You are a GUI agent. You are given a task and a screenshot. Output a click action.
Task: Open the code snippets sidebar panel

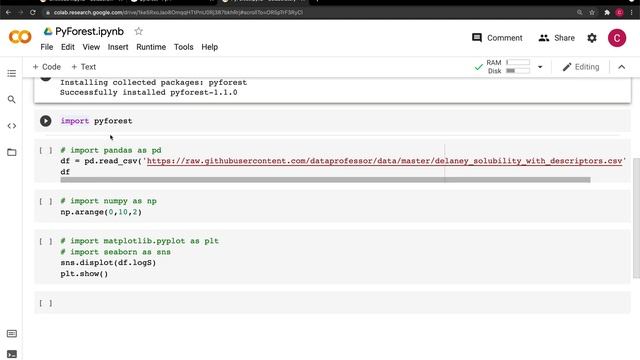(11, 126)
